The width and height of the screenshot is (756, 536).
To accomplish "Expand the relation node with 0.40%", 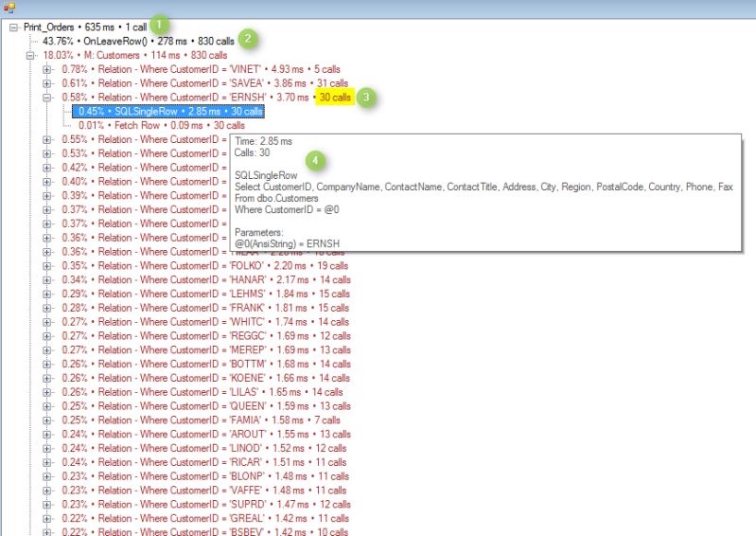I will [x=46, y=182].
